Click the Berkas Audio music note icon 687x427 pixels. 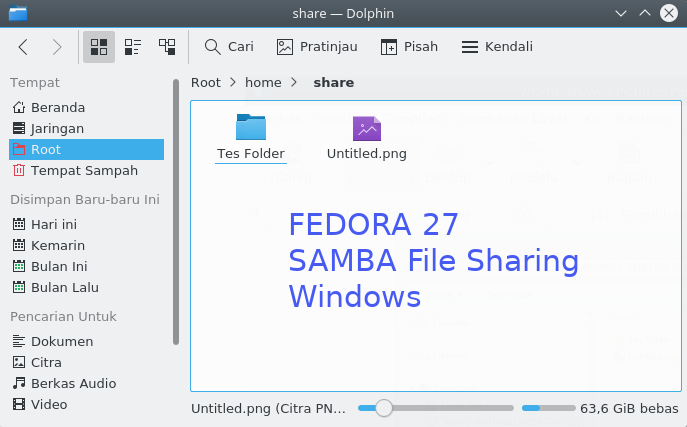19,383
